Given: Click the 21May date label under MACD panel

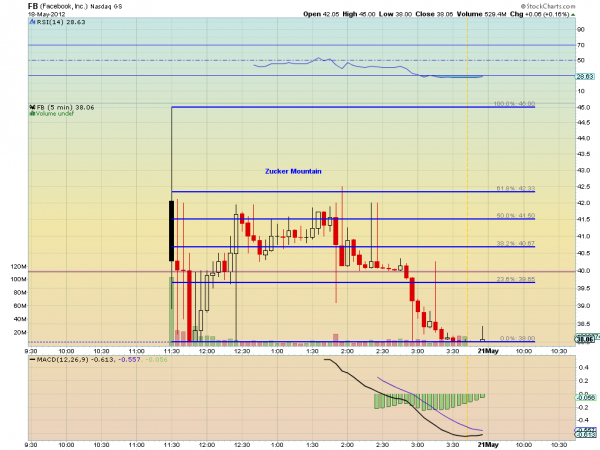Looking at the screenshot, I should tap(488, 445).
